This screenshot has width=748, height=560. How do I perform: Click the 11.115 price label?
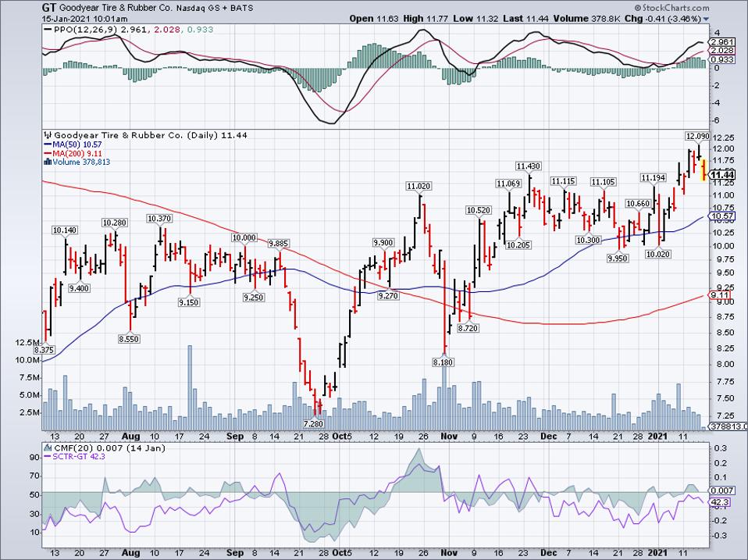click(563, 181)
